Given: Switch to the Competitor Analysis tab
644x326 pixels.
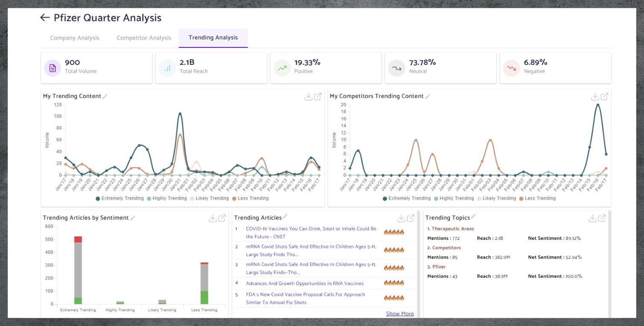Looking at the screenshot, I should (144, 38).
